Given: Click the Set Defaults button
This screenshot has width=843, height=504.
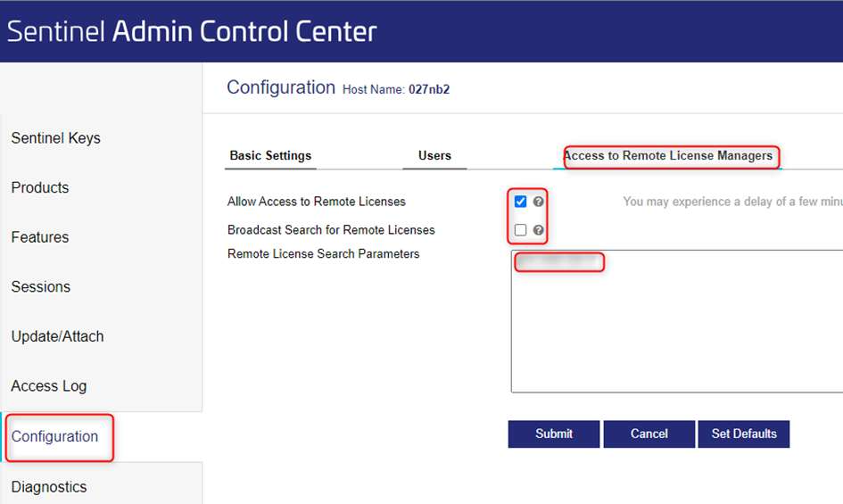Looking at the screenshot, I should [744, 434].
